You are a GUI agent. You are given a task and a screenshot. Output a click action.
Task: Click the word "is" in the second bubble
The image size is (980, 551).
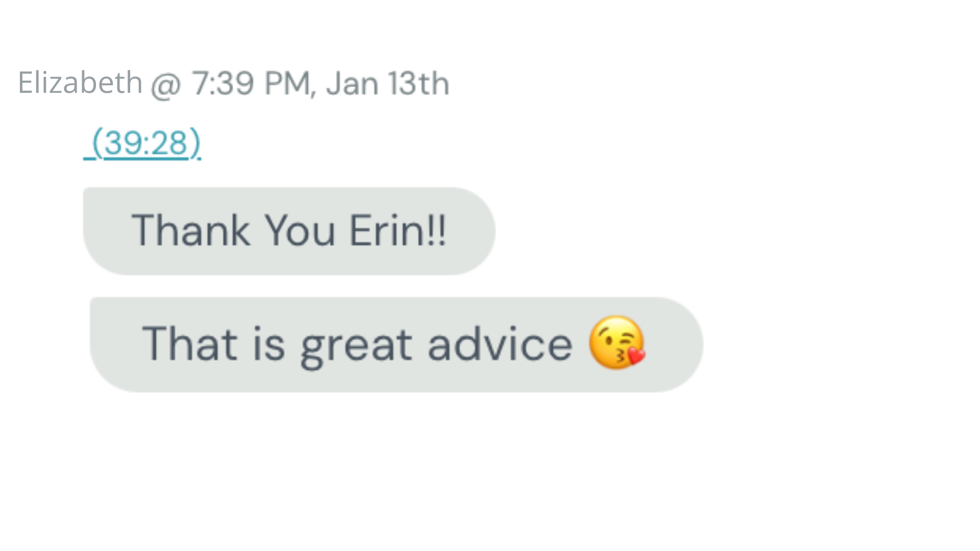(x=269, y=344)
